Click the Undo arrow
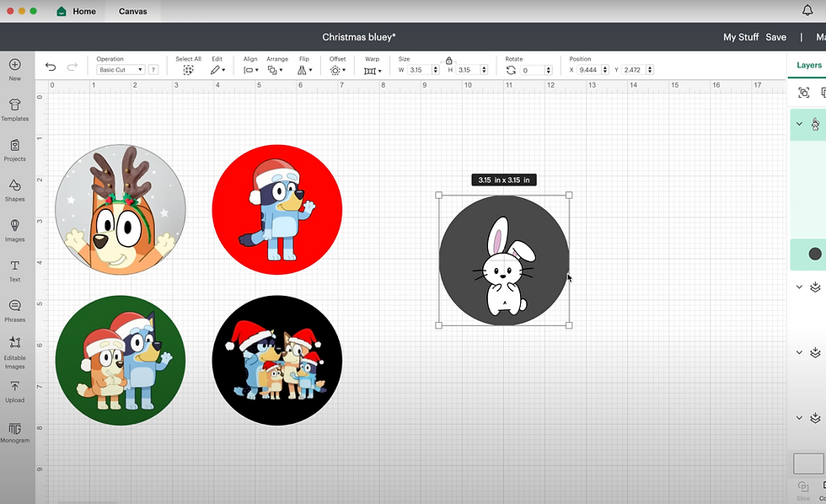Image resolution: width=826 pixels, height=504 pixels. click(x=51, y=67)
